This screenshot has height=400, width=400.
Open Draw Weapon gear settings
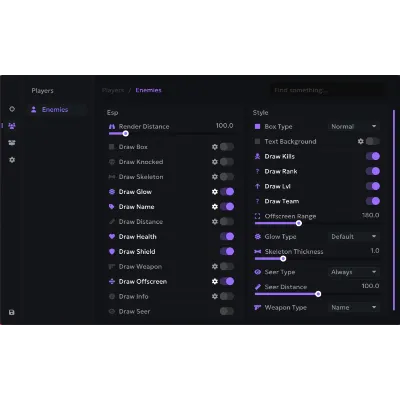point(215,266)
